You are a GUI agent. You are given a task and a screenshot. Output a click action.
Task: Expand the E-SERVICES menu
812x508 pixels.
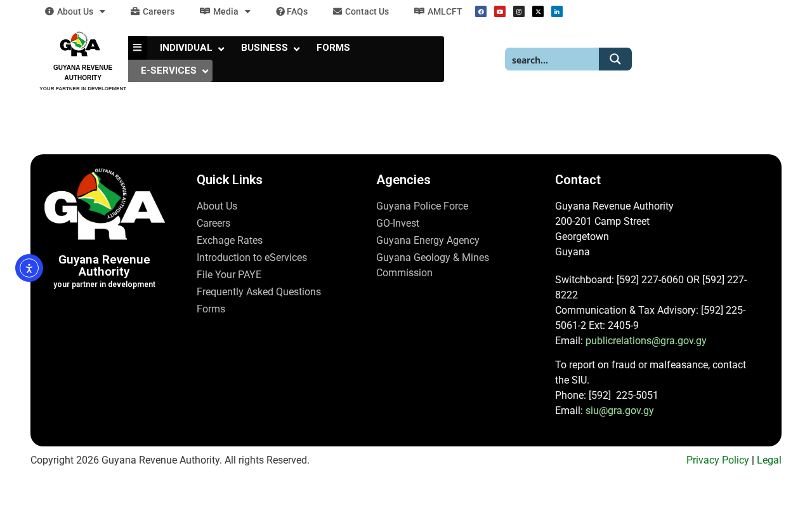tap(170, 70)
